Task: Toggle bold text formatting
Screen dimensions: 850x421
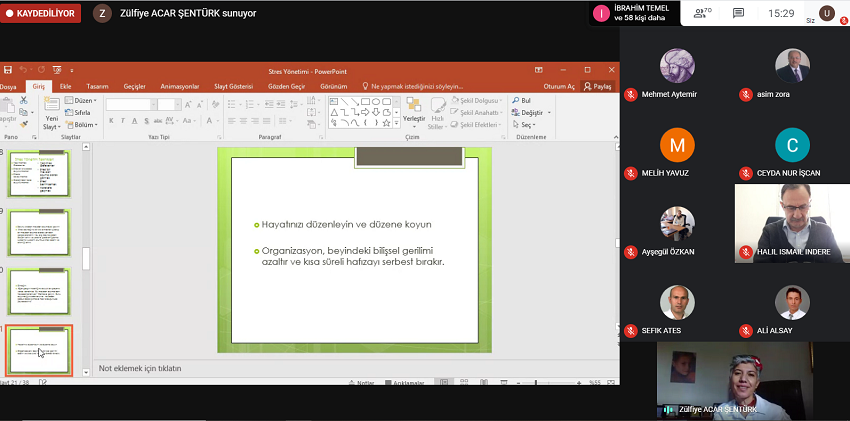Action: tap(111, 121)
